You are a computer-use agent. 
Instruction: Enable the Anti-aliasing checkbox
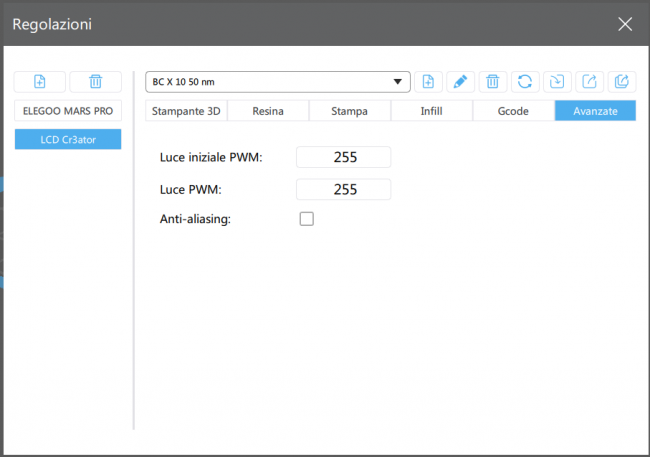pyautogui.click(x=307, y=219)
